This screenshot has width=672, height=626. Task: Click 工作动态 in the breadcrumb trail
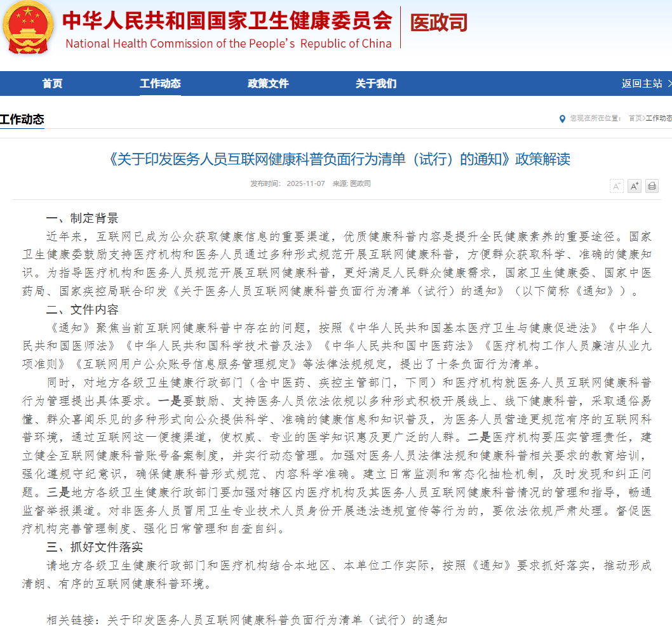659,118
